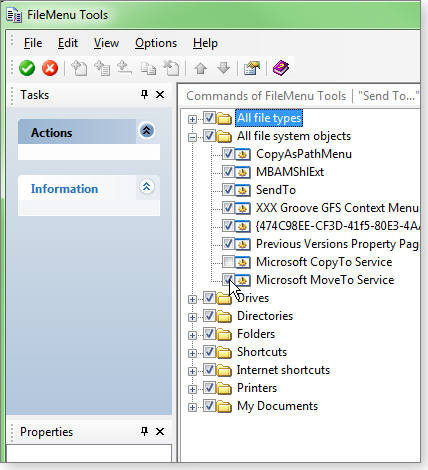
Task: Select the Internet shortcuts tree item
Action: (x=283, y=370)
